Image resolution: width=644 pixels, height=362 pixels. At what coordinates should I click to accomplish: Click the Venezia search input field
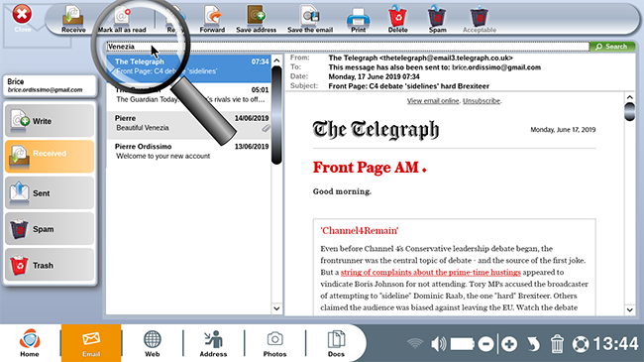(x=348, y=47)
